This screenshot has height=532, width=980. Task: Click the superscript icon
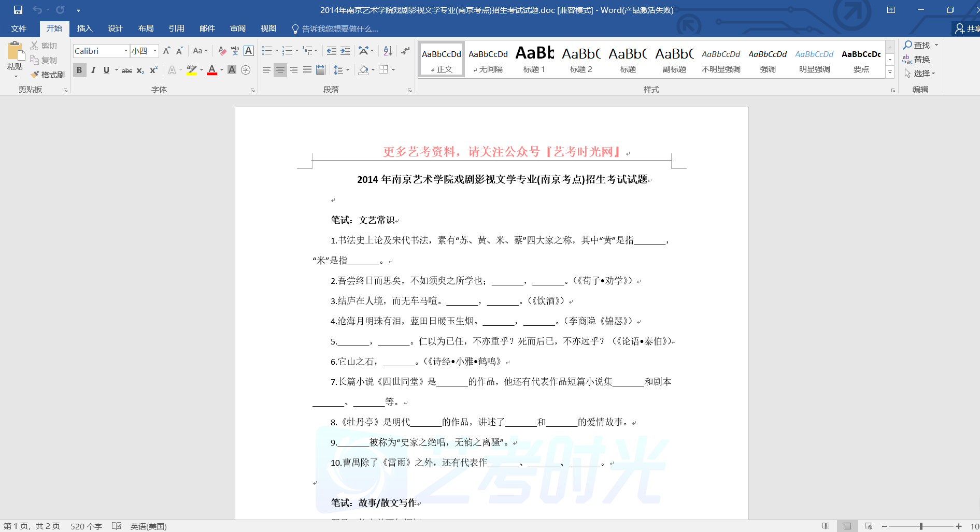(x=153, y=70)
